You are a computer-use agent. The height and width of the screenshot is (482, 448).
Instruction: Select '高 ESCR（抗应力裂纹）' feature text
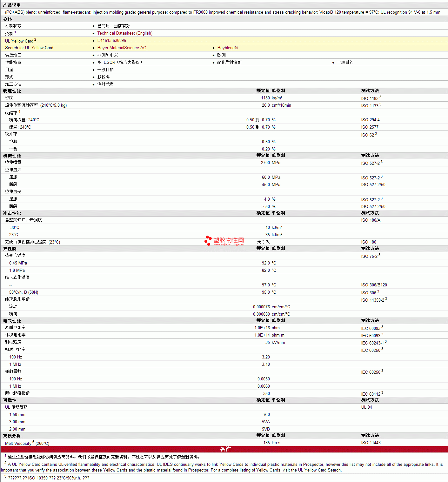coord(121,62)
